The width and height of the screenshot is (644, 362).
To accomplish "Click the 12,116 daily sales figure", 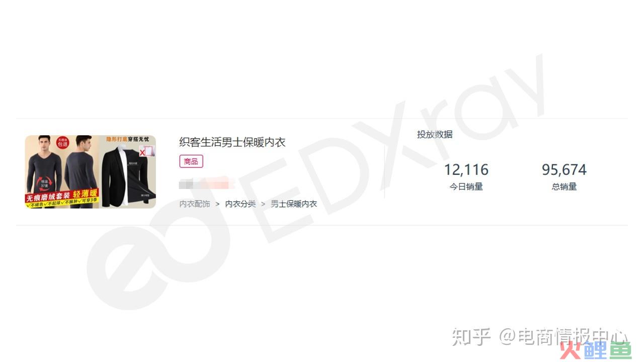I will pos(466,169).
